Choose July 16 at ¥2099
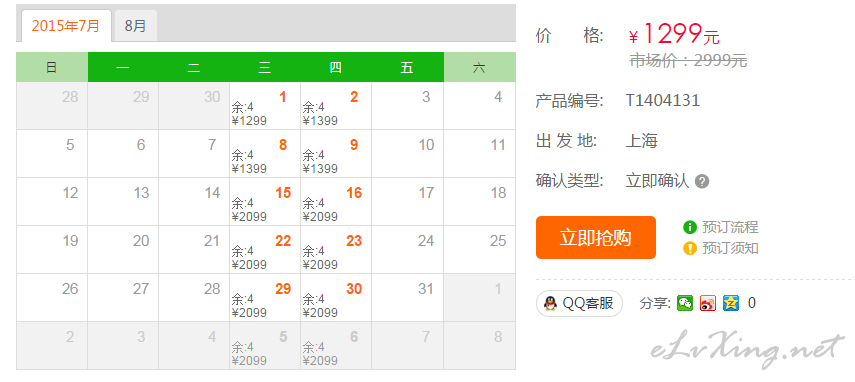 [336, 202]
